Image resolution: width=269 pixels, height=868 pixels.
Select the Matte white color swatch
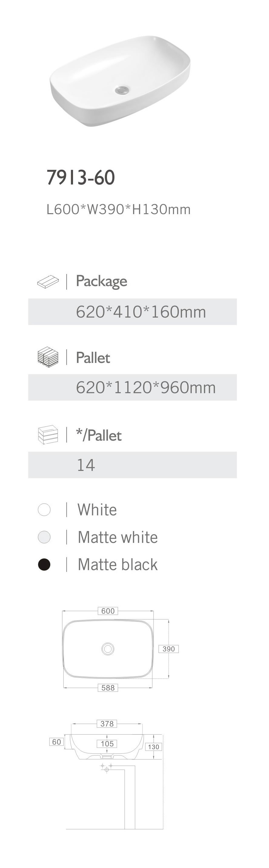[44, 537]
